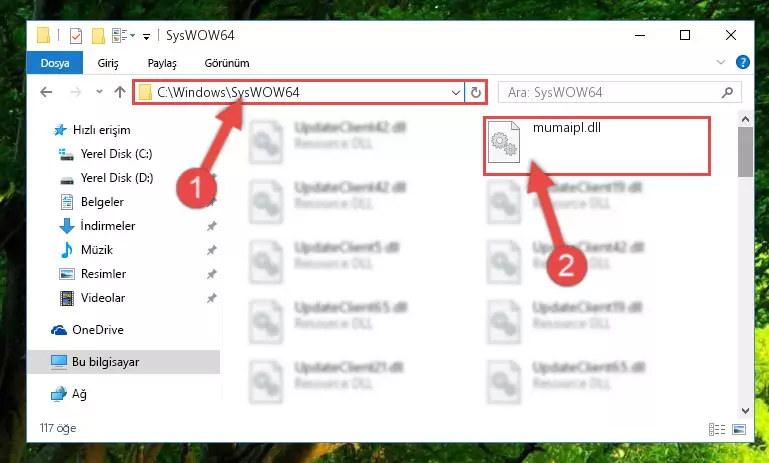This screenshot has height=463, width=769.
Task: Open the Customize Quick Access Toolbar dropdown
Action: [146, 36]
